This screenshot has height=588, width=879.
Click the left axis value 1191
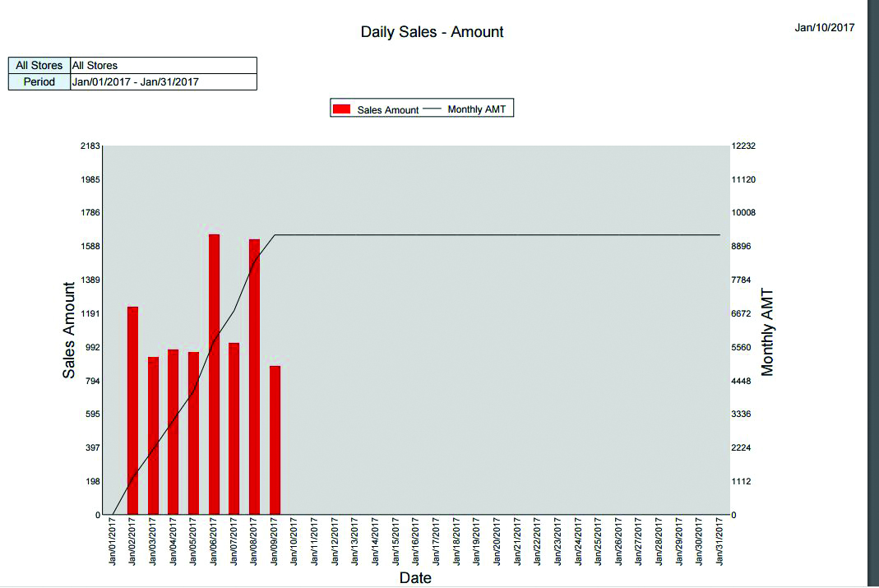[90, 313]
